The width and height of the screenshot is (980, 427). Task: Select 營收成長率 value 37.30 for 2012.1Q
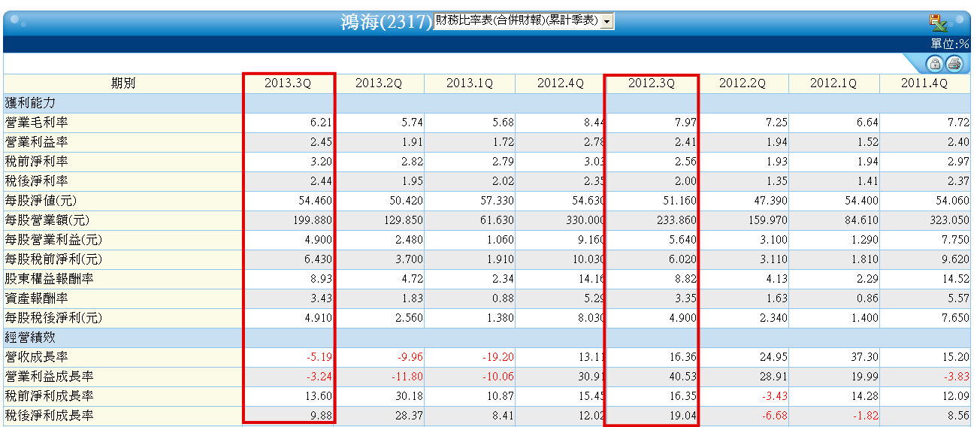click(x=864, y=356)
